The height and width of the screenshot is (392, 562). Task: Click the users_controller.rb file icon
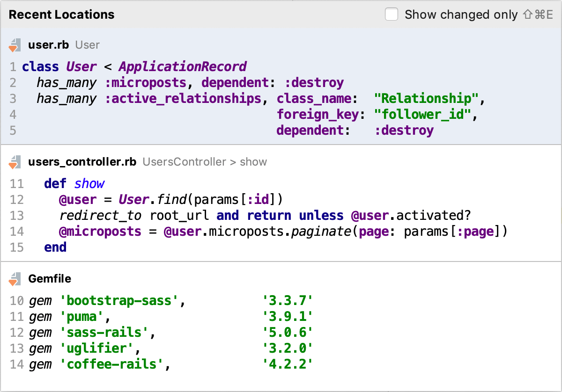pos(15,162)
